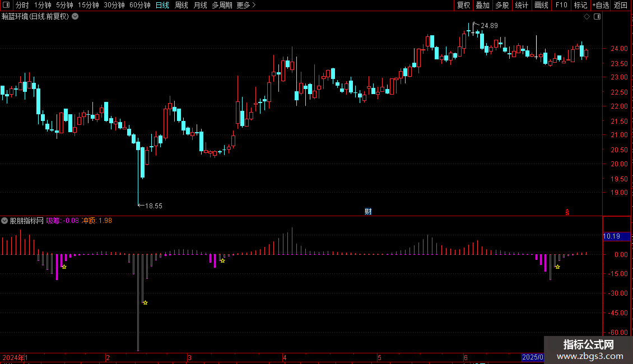Click the panel layout icon at top-left
This screenshot has width=633, height=364.
click(6, 5)
